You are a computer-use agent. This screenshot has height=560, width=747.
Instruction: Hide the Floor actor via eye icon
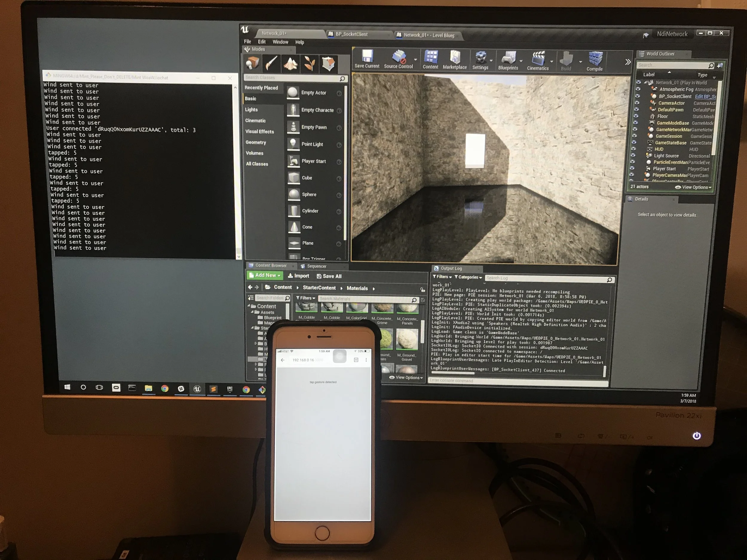pos(636,116)
